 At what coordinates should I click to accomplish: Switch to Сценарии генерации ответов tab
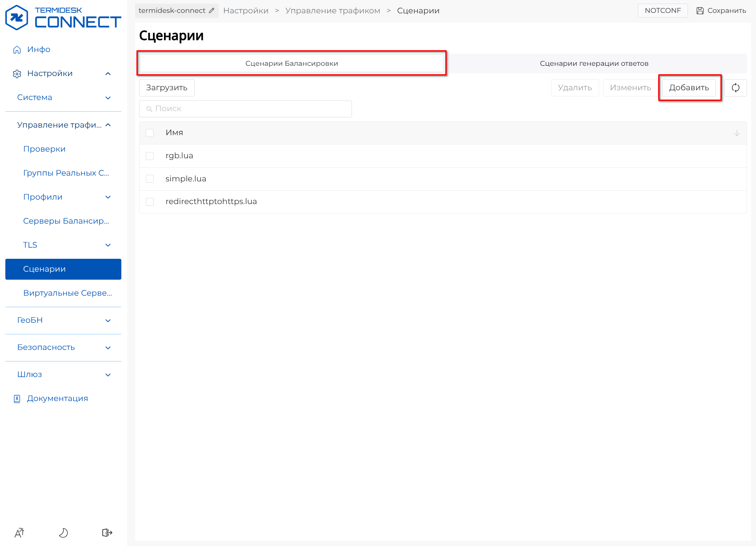pyautogui.click(x=594, y=64)
